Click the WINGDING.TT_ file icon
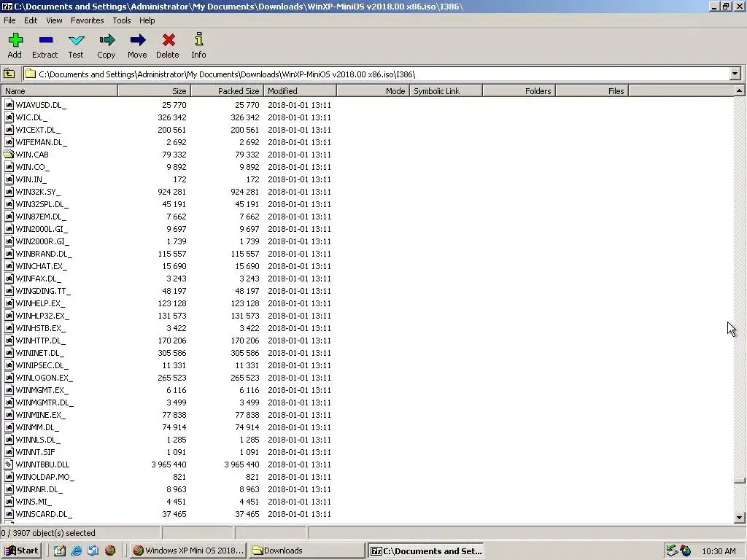Viewport: 747px width, 560px height. pos(9,291)
